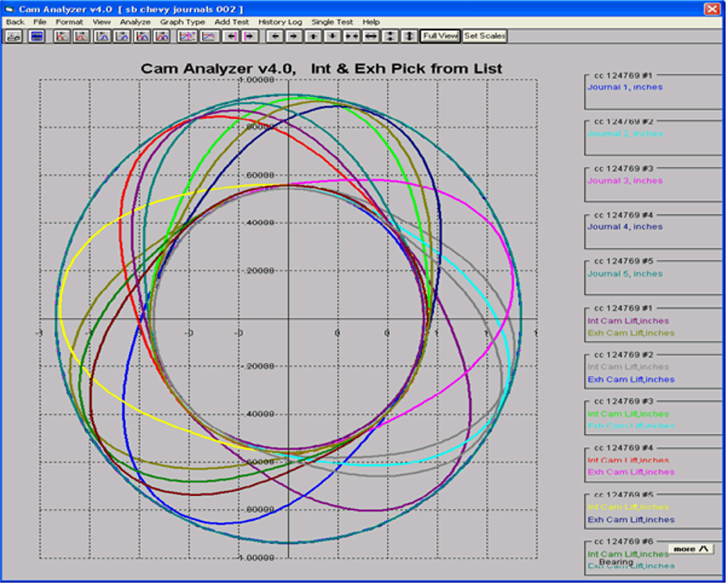Image resolution: width=728 pixels, height=585 pixels.
Task: Click the 'more' button in the legend
Action: tap(691, 549)
